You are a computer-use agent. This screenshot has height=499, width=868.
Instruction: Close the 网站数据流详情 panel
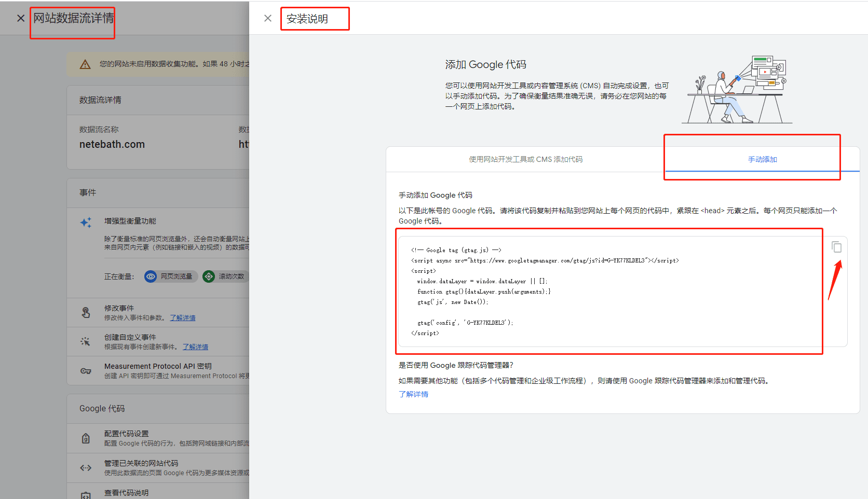coord(21,18)
